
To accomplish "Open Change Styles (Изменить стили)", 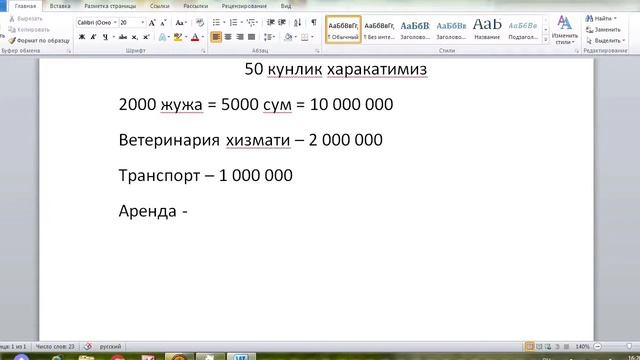I will [x=564, y=29].
